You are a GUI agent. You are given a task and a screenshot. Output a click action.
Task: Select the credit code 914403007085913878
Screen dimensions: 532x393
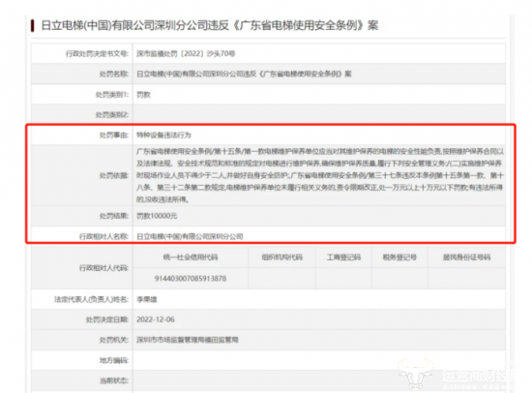191,279
